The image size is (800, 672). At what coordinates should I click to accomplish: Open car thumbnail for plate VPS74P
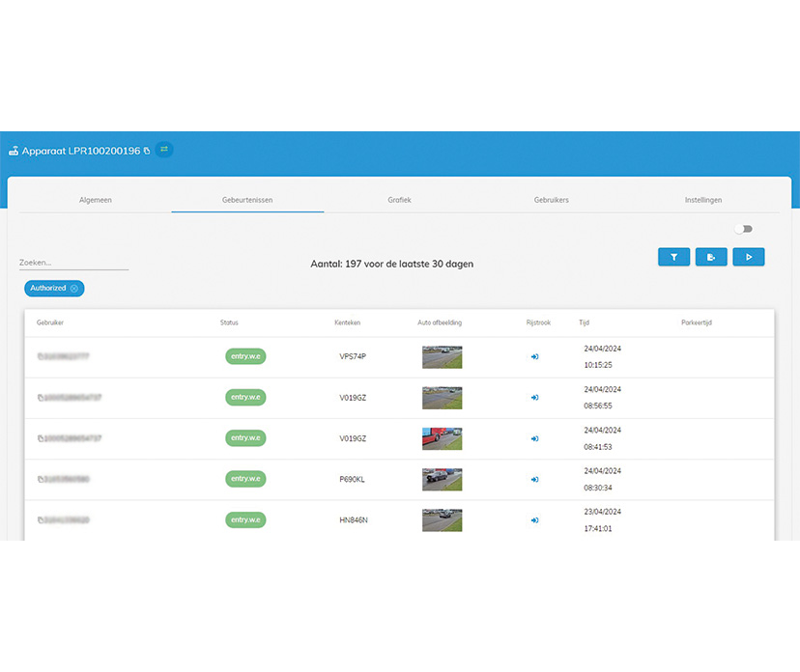click(442, 357)
